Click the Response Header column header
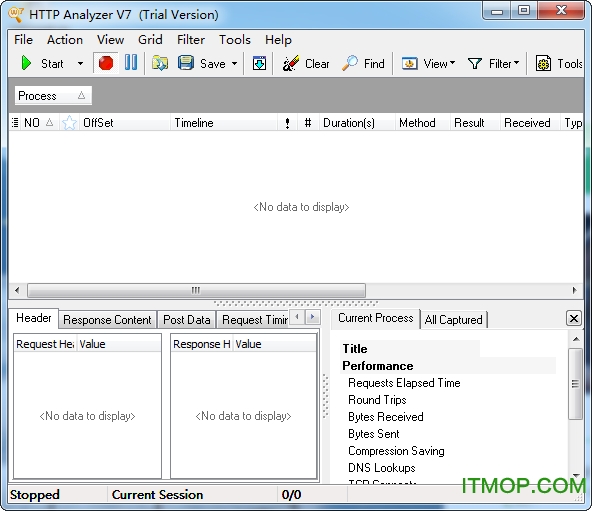Screen dimensions: 592x511 tap(202, 344)
